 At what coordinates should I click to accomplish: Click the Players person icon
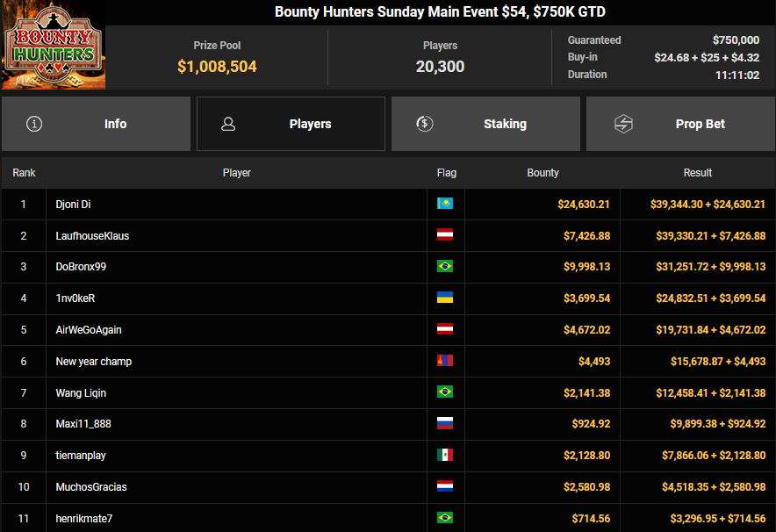coord(228,124)
